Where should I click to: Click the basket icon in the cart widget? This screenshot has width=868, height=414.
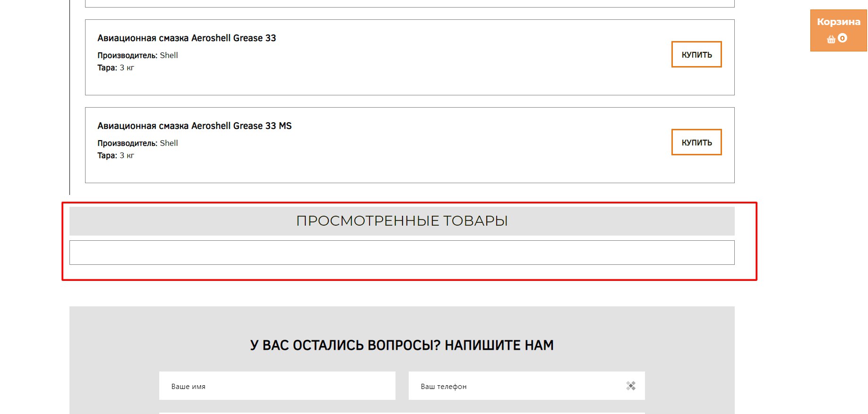click(x=831, y=39)
